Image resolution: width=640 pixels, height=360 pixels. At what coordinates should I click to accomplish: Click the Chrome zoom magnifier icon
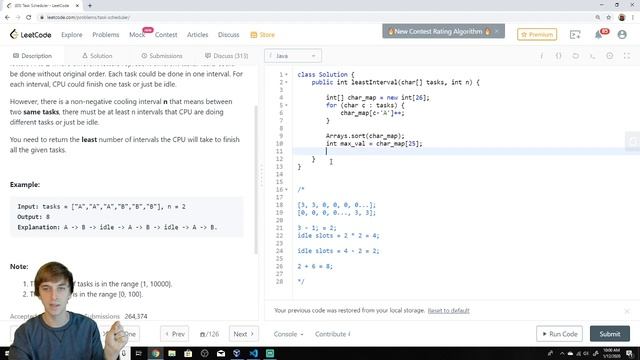pos(598,17)
